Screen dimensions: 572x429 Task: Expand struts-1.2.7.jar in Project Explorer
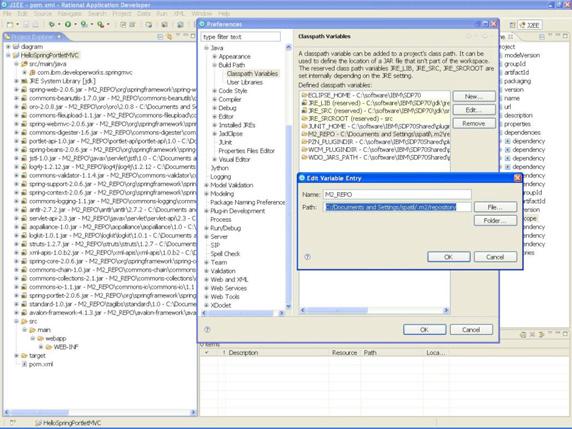pos(16,244)
